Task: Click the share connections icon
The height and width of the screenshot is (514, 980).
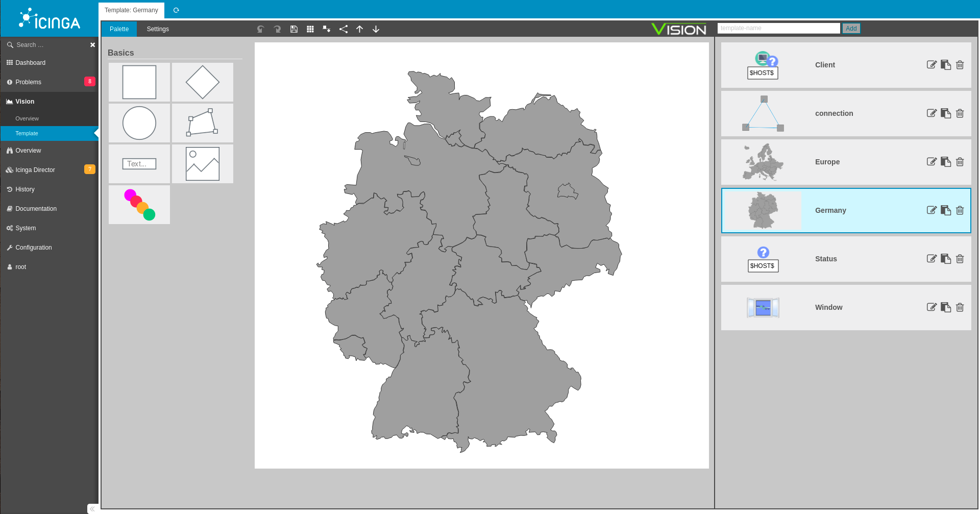Action: click(344, 29)
